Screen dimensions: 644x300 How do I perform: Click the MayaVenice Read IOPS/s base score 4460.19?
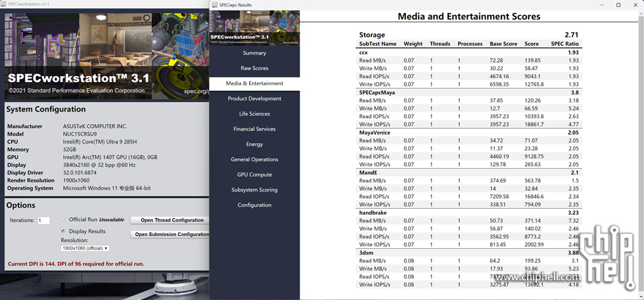pyautogui.click(x=499, y=156)
